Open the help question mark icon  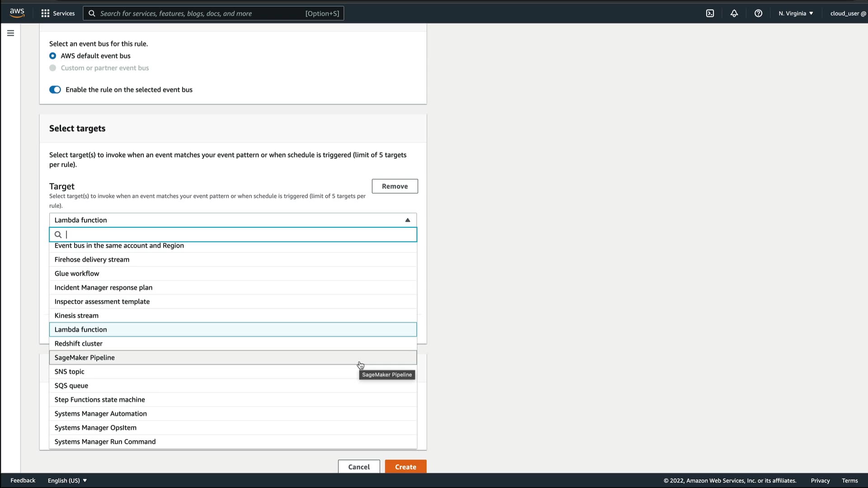[x=758, y=14]
